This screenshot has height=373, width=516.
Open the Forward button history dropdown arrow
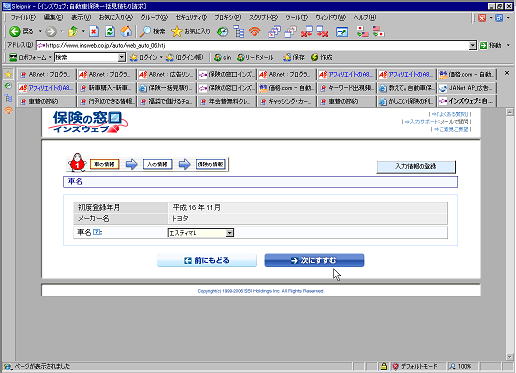(x=61, y=32)
